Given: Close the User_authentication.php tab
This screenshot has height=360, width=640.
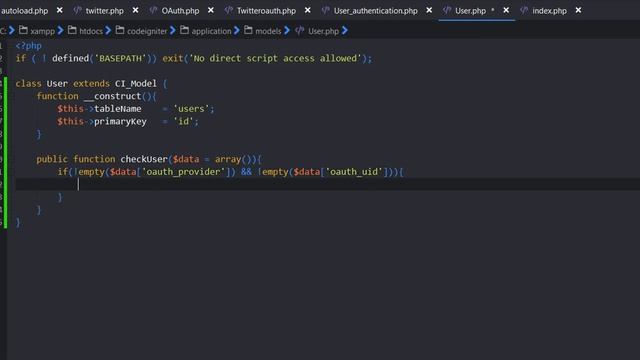Looking at the screenshot, I should tap(429, 10).
